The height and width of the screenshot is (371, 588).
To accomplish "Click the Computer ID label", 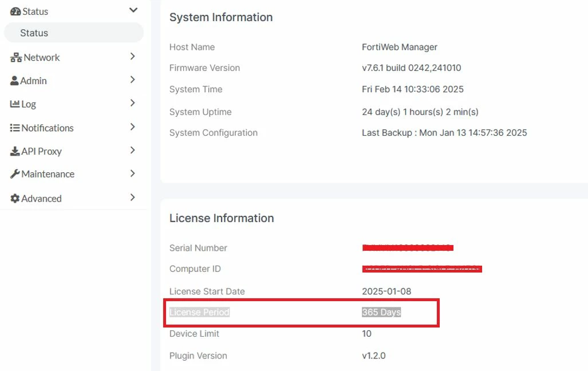I will pyautogui.click(x=195, y=269).
